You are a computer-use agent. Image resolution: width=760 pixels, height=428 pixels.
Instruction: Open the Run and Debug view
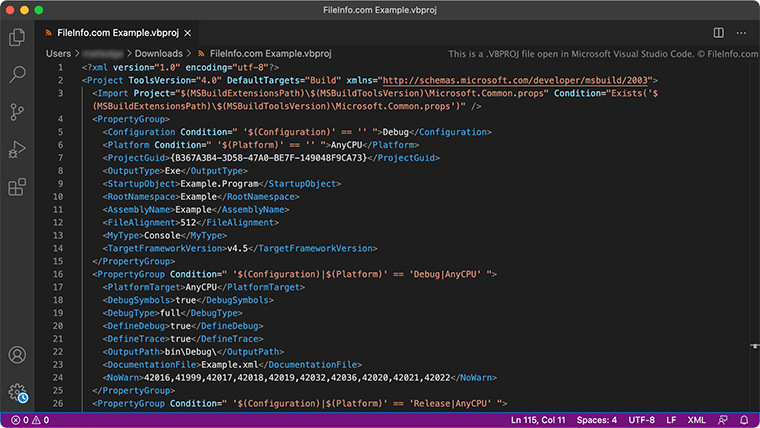click(17, 149)
